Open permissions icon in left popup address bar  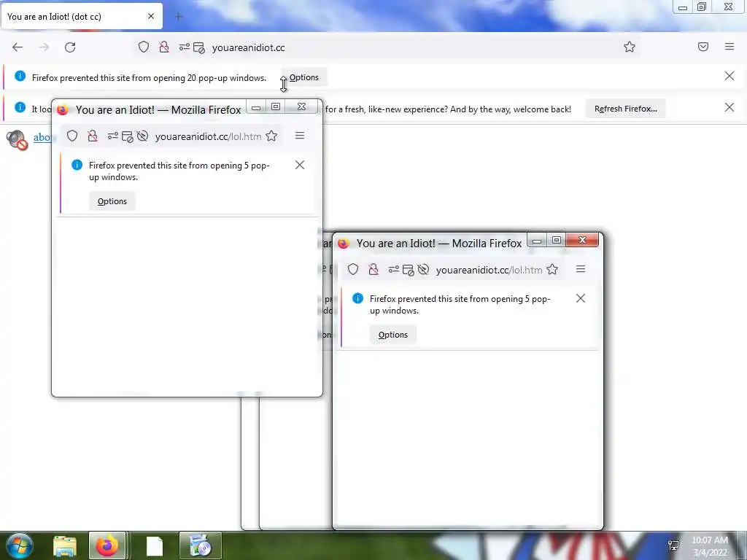point(112,136)
